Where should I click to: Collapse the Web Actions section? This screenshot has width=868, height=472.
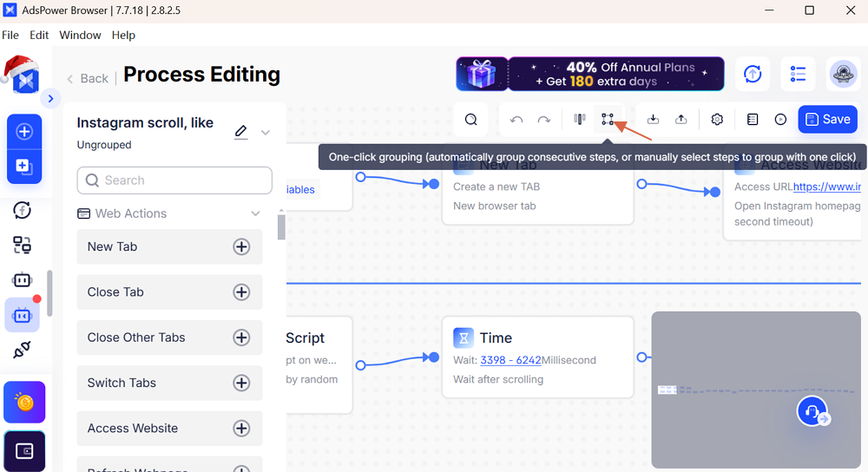pos(255,213)
